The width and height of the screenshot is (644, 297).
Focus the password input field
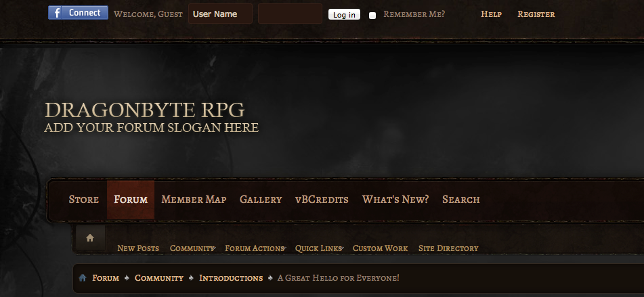[290, 14]
